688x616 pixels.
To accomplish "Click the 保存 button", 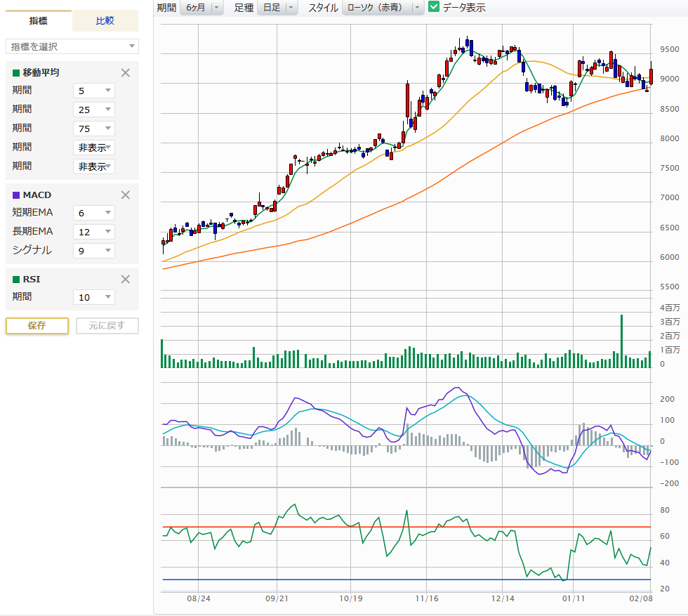I will (x=37, y=326).
